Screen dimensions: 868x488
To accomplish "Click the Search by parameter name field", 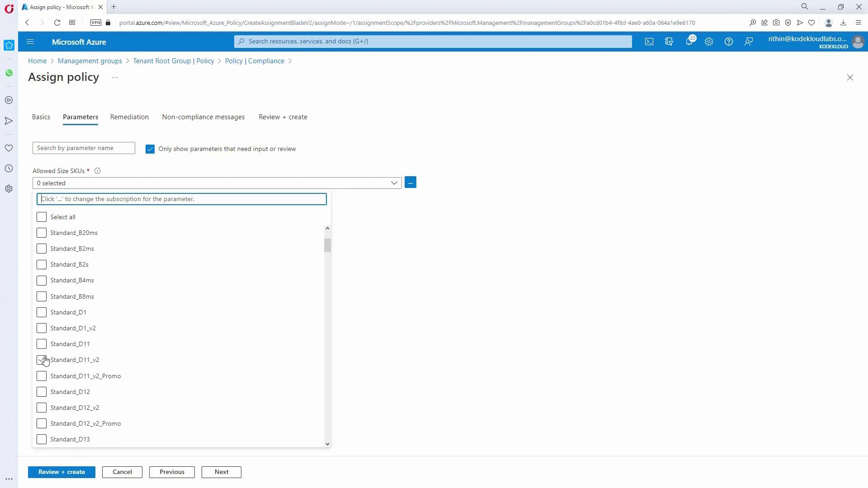I will 84,148.
